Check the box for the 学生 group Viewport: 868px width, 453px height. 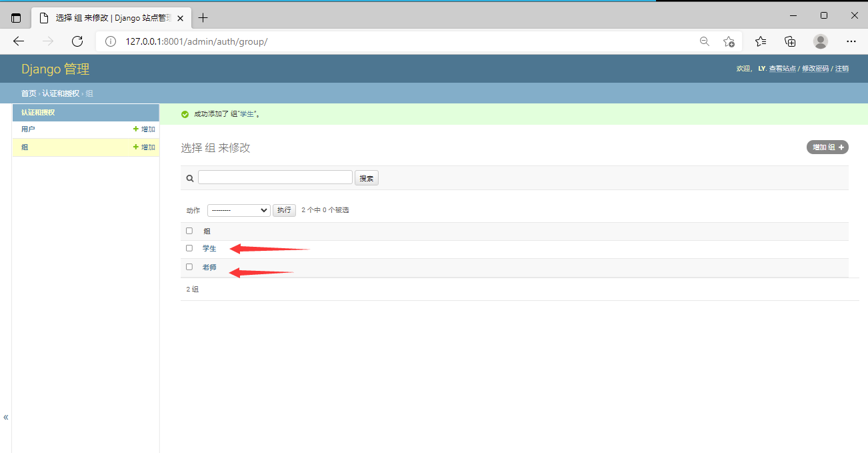point(189,248)
